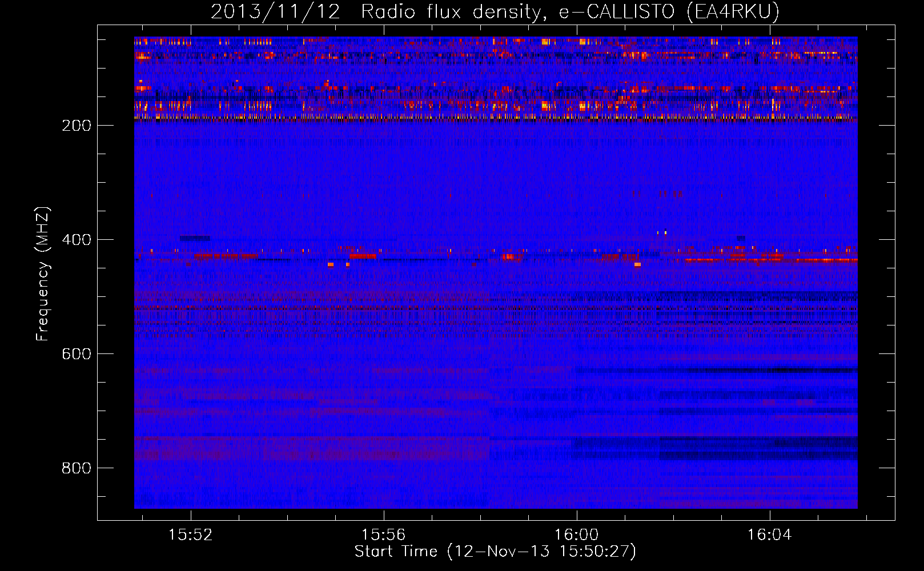The height and width of the screenshot is (571, 924).
Task: Select the "Frequency (MHZ)" y-axis label
Action: pyautogui.click(x=43, y=274)
